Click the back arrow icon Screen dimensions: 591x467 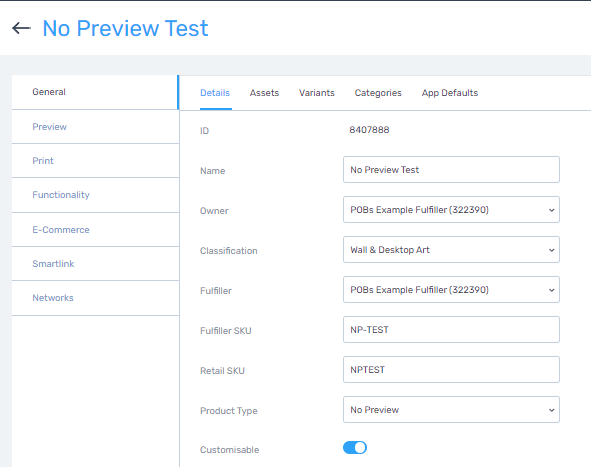click(21, 28)
